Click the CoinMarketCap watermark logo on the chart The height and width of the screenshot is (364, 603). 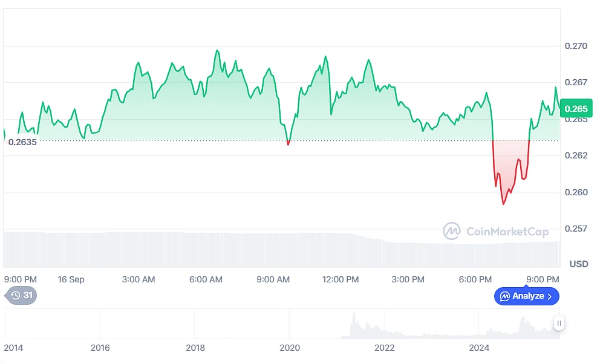click(451, 232)
